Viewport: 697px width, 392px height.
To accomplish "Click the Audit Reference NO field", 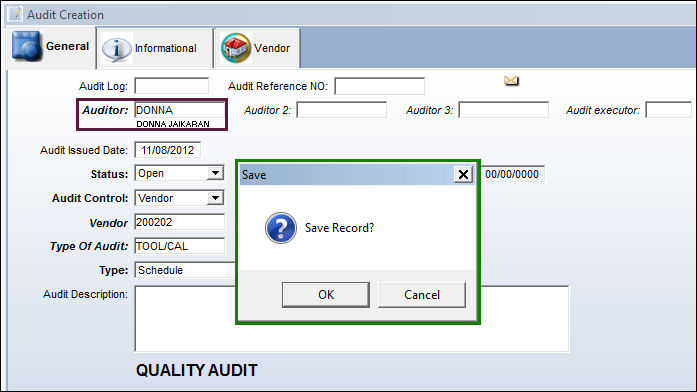I will point(380,86).
